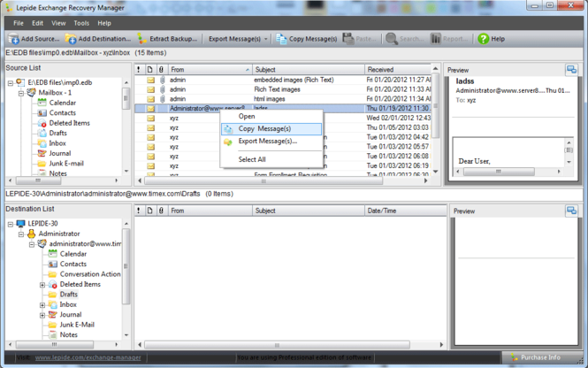The height and width of the screenshot is (368, 588).
Task: Click the Export Message(s) toolbar button
Action: tap(234, 39)
